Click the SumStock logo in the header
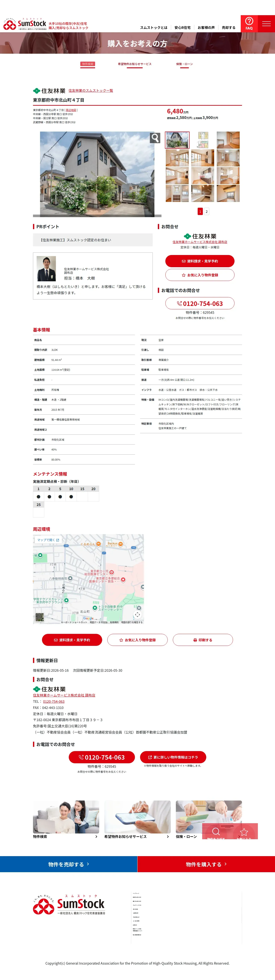The width and height of the screenshot is (275, 980). pos(25,24)
